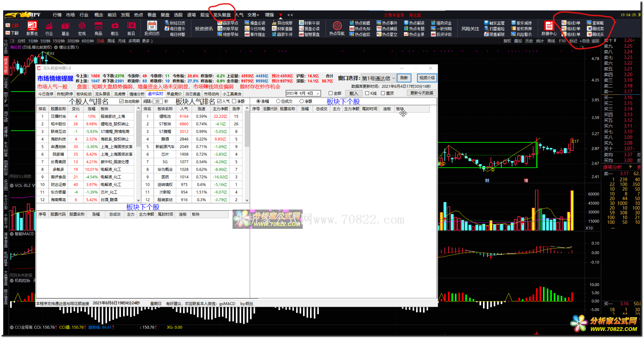Open 强势资金 toolbar item
The height and width of the screenshot is (338, 644).
(441, 23)
